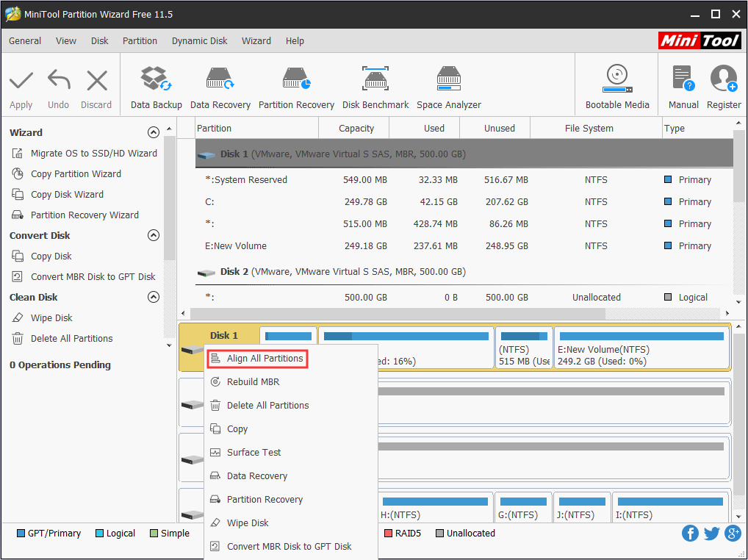
Task: Click the Apply checkmark icon
Action: pyautogui.click(x=21, y=80)
